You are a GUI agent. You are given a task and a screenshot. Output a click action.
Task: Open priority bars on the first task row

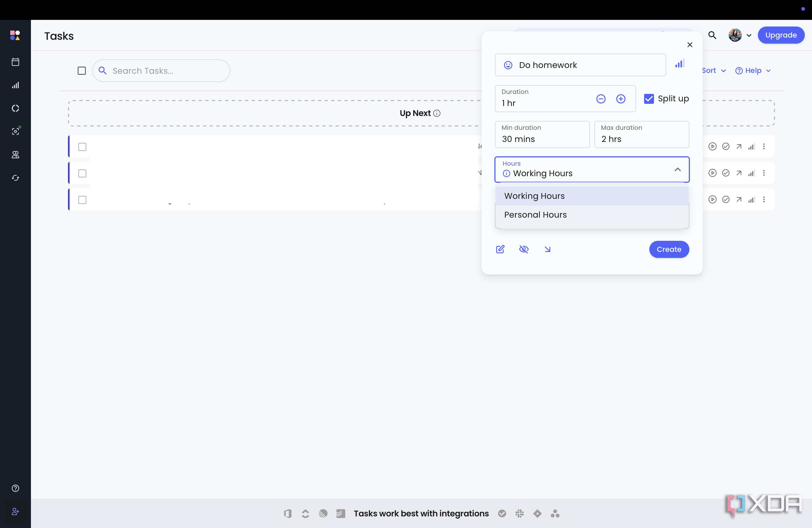(x=752, y=147)
